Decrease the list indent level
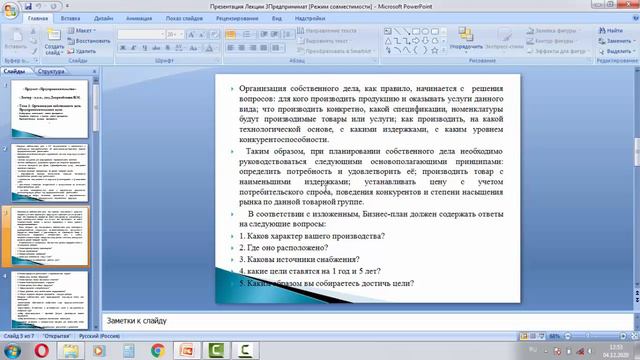The width and height of the screenshot is (640, 360). pyautogui.click(x=264, y=35)
